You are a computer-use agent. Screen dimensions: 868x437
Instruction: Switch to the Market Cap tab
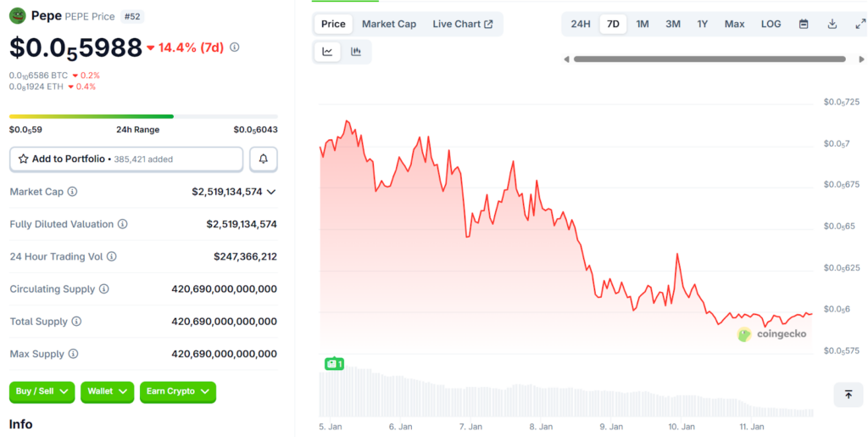389,24
